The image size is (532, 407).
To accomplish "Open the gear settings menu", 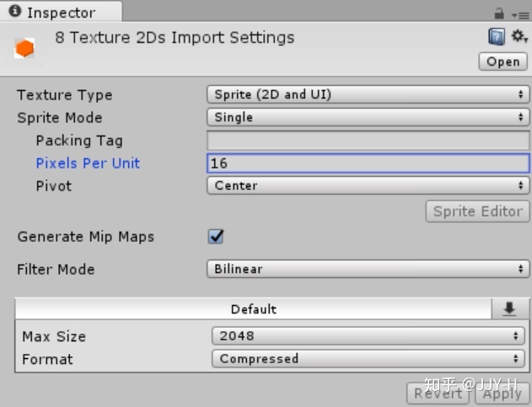I will pos(519,36).
